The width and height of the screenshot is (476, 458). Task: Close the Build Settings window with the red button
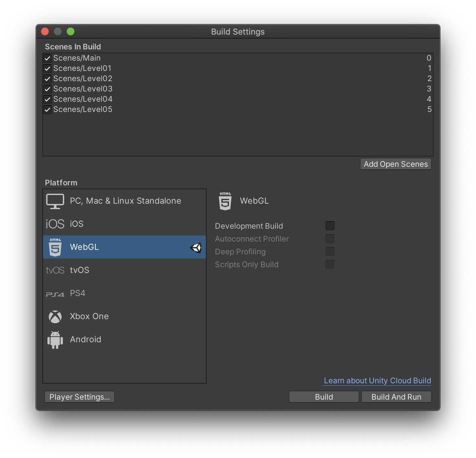click(x=45, y=31)
